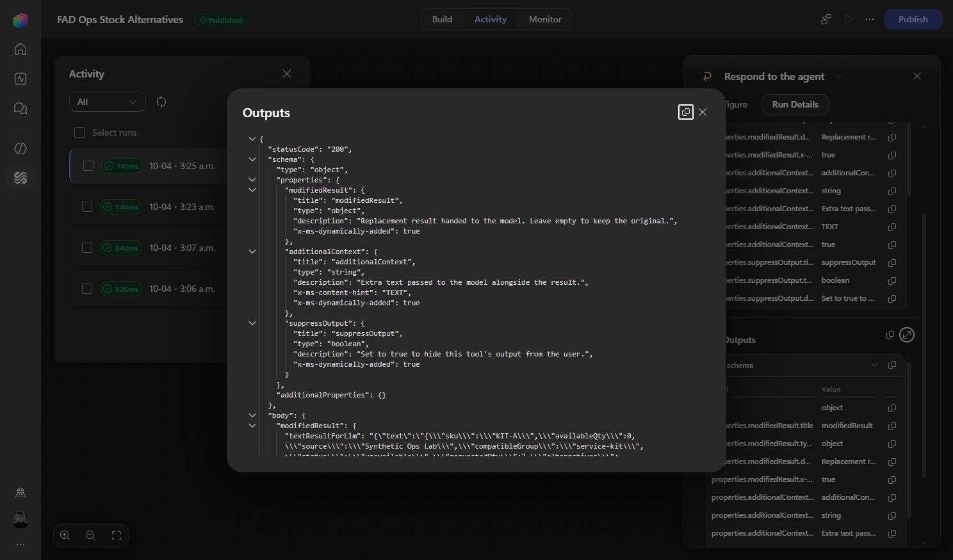The width and height of the screenshot is (953, 560).
Task: Open the Home page from the sidebar
Action: [20, 49]
